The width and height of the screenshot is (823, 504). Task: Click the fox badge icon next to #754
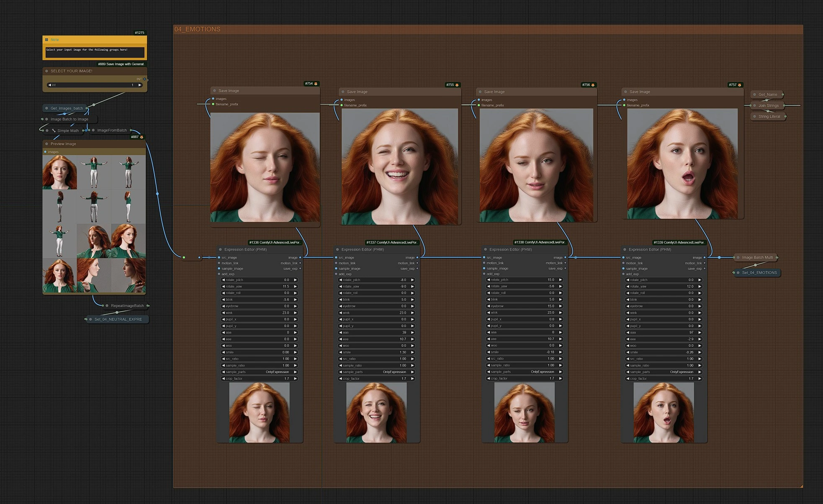coord(316,84)
